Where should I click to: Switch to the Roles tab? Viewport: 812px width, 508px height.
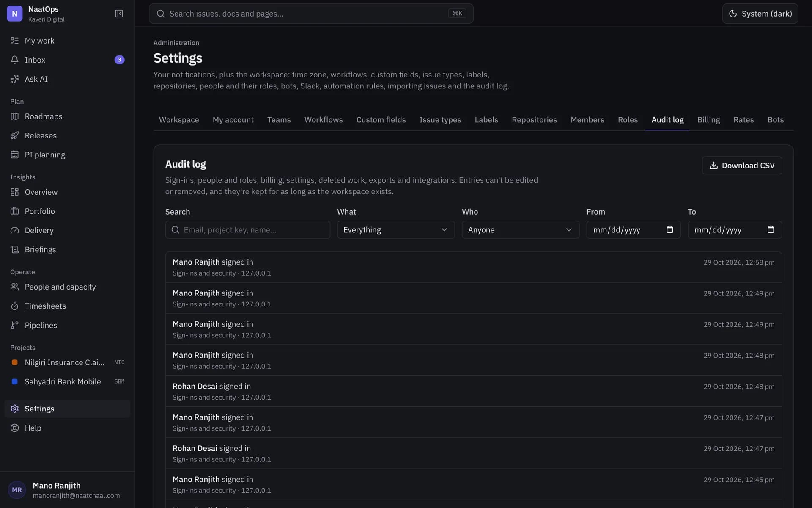[x=628, y=120]
